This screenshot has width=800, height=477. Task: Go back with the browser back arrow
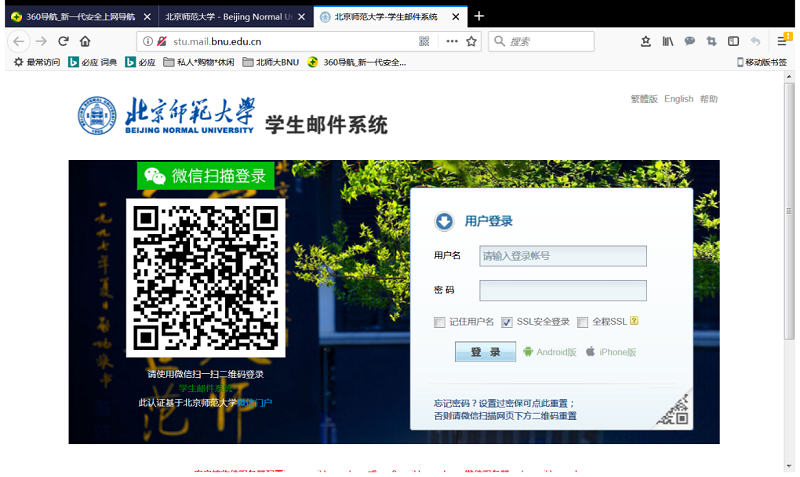click(19, 41)
